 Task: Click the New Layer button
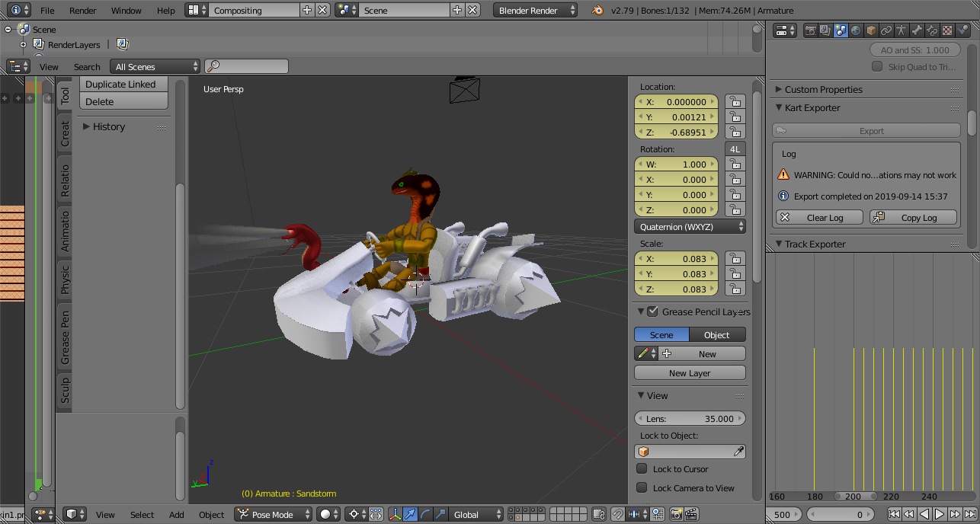coord(690,373)
